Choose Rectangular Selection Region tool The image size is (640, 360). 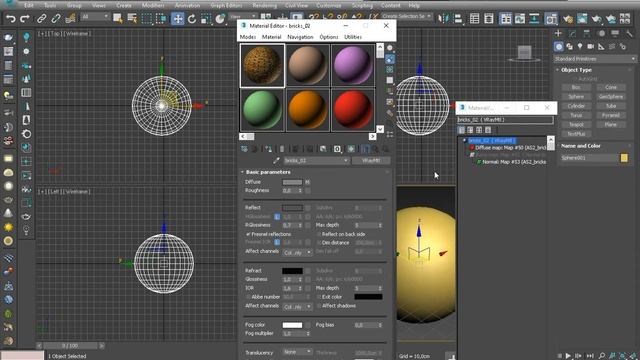(x=147, y=18)
